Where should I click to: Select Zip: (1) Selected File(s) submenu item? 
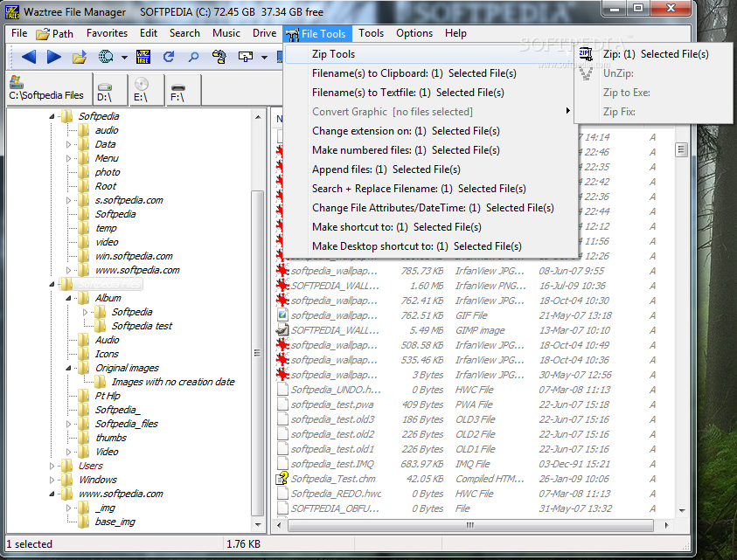click(x=653, y=54)
